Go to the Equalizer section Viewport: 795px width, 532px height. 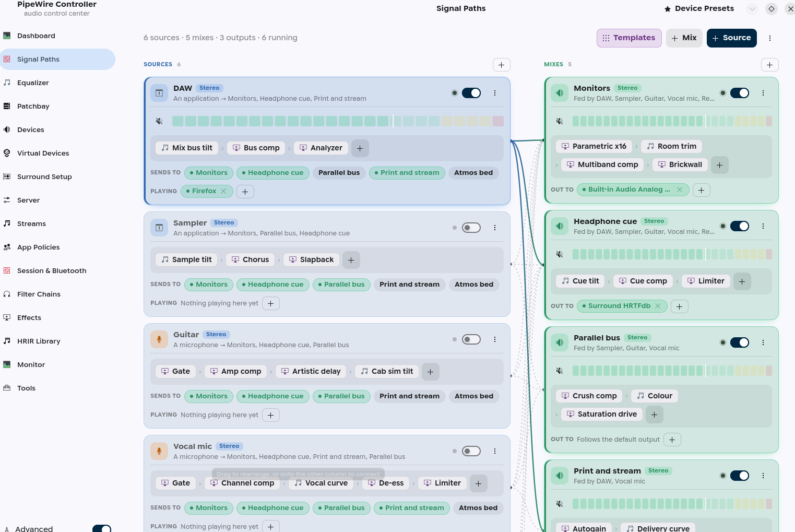click(57, 83)
